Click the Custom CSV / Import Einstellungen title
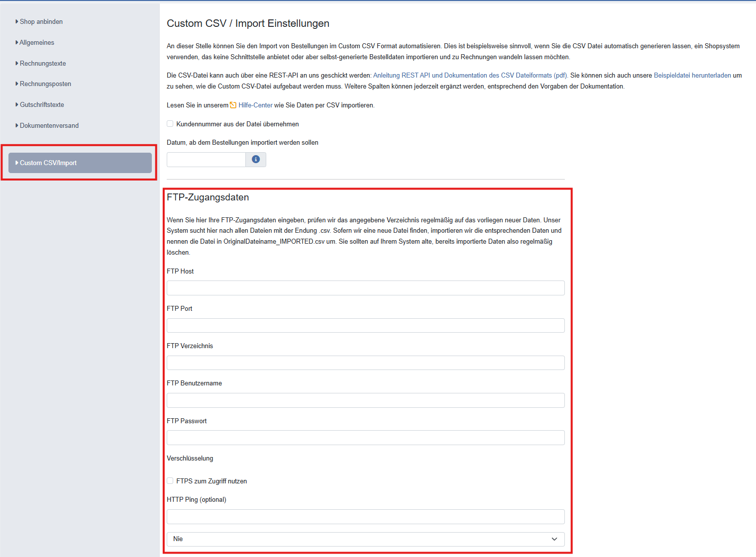This screenshot has width=756, height=557. coord(248,23)
